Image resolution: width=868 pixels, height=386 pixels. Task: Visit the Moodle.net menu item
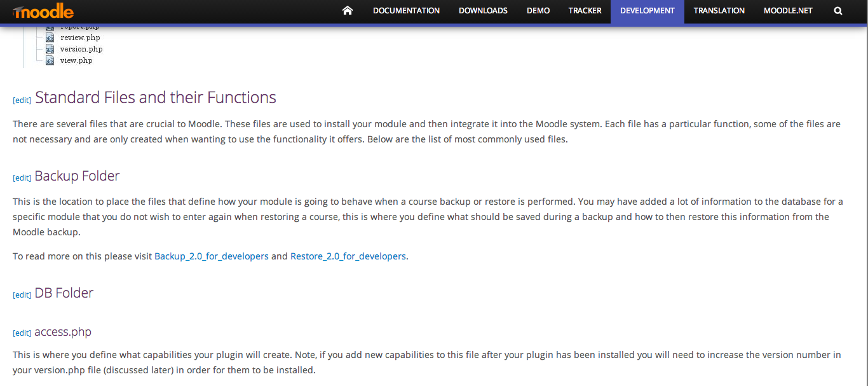click(788, 11)
